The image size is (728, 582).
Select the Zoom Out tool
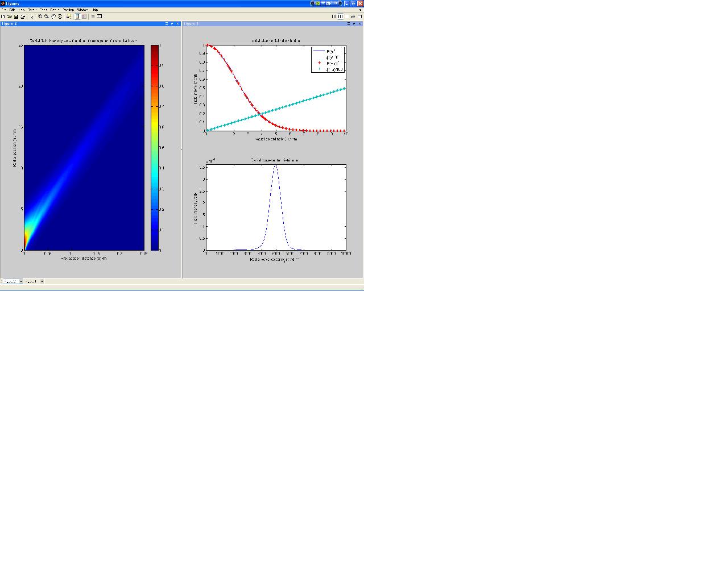point(47,16)
